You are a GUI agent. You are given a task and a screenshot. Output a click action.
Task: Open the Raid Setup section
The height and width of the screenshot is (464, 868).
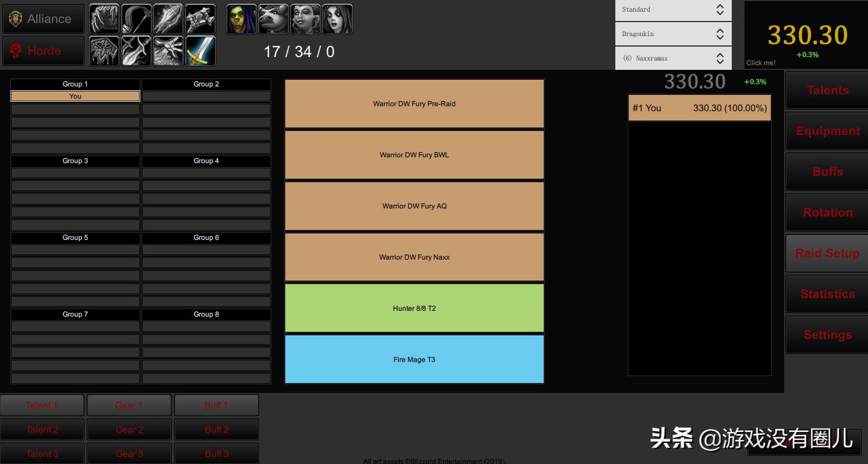pyautogui.click(x=827, y=253)
